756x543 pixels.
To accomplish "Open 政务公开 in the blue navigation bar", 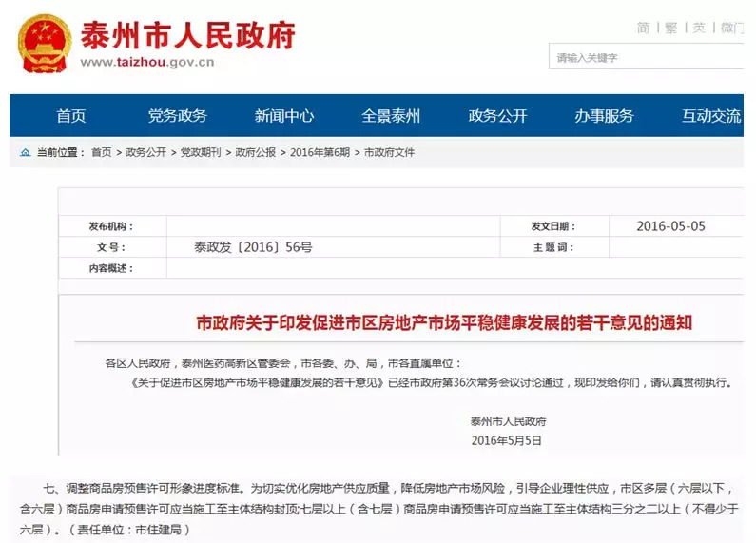I will [x=497, y=116].
